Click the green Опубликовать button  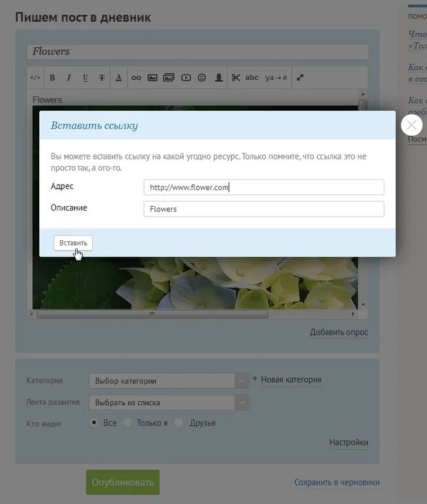coord(123,482)
